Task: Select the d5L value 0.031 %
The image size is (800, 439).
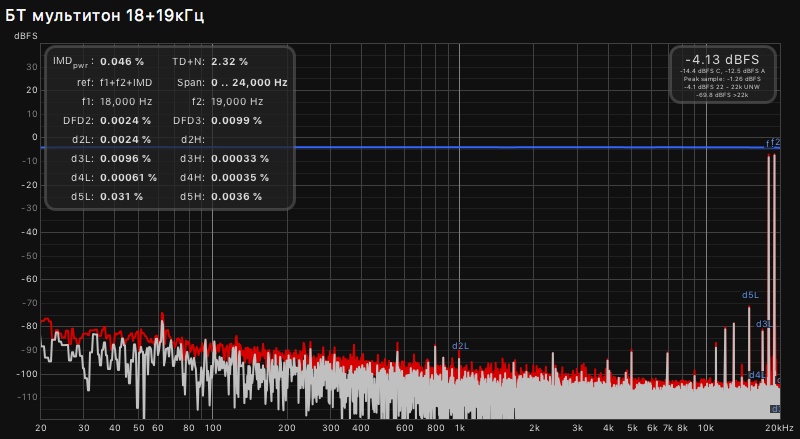Action: coord(121,197)
